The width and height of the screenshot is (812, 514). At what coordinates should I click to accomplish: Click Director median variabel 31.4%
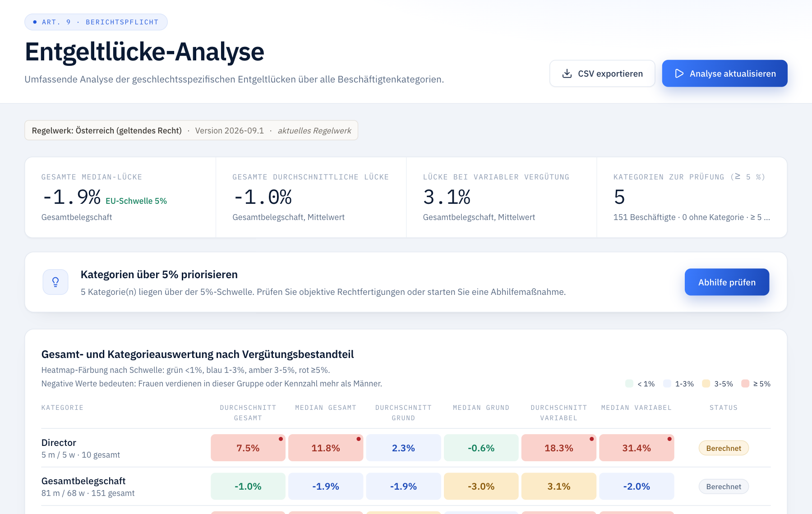coord(637,448)
